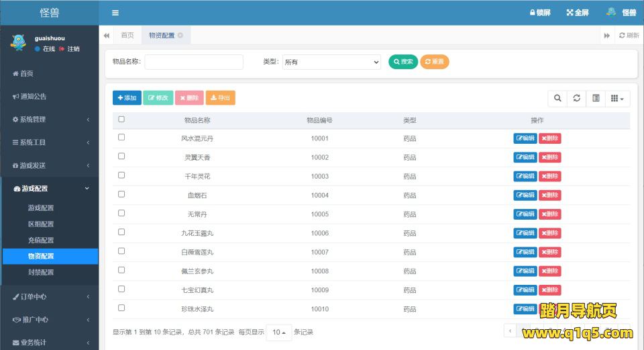Close the 物资配置 tab via its X icon

[x=180, y=36]
